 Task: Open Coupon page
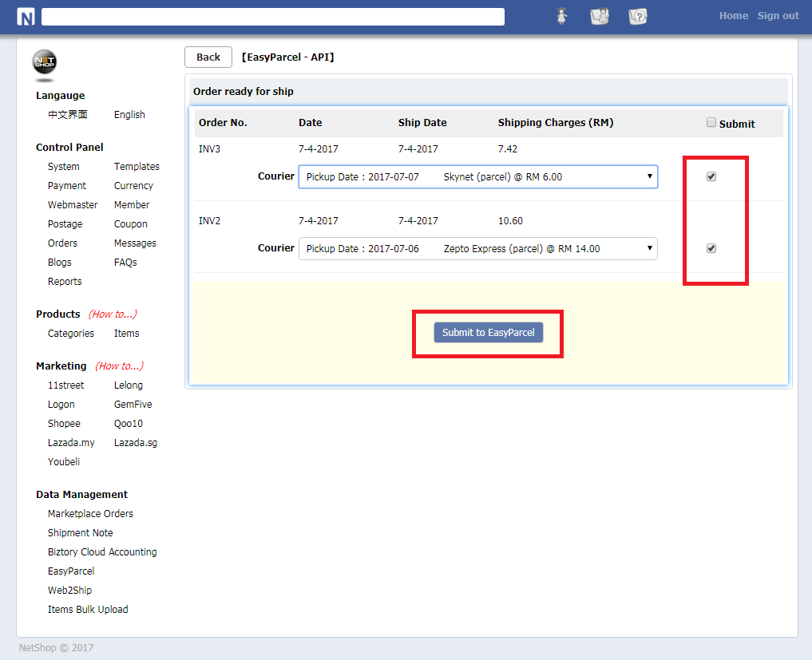pyautogui.click(x=130, y=223)
